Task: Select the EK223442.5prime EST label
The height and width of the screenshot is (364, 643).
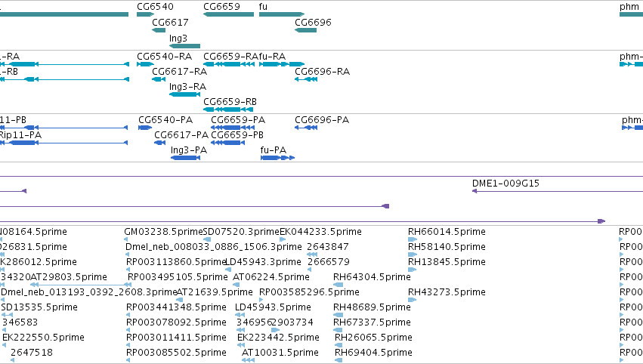Action: (279, 338)
